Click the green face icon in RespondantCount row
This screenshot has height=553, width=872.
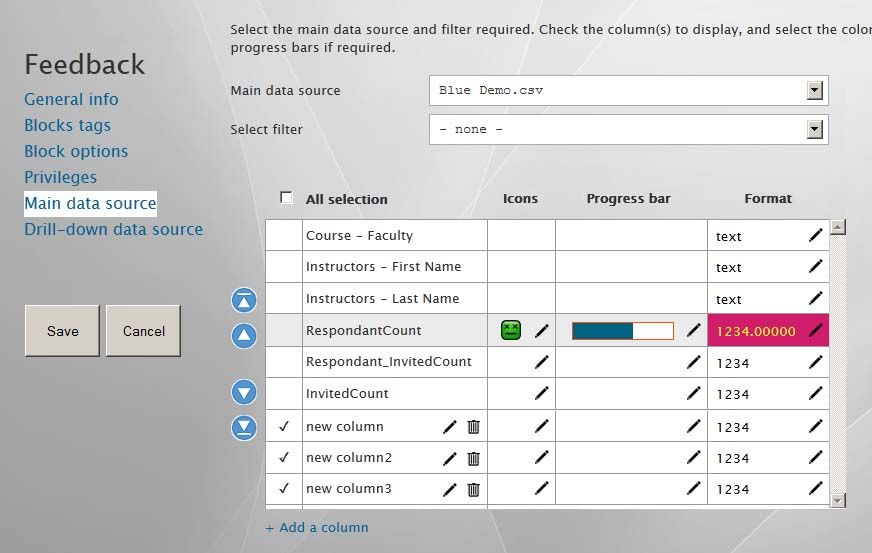coord(511,330)
